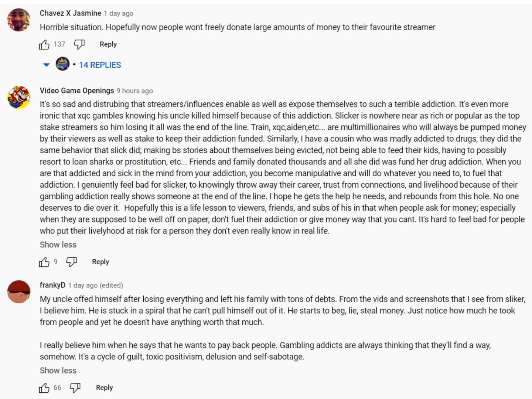Collapse frankyD's comment with Show less
Image resolution: width=532 pixels, height=399 pixels.
pos(58,371)
